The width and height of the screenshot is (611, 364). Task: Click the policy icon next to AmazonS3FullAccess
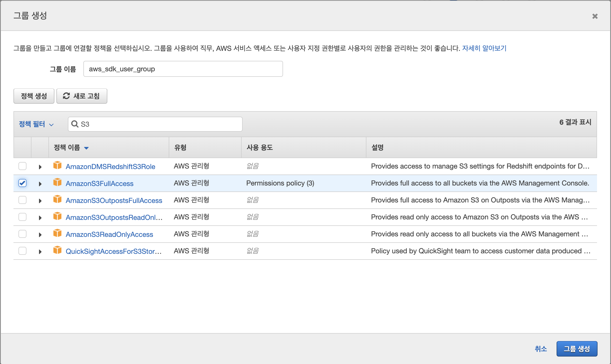coord(57,182)
